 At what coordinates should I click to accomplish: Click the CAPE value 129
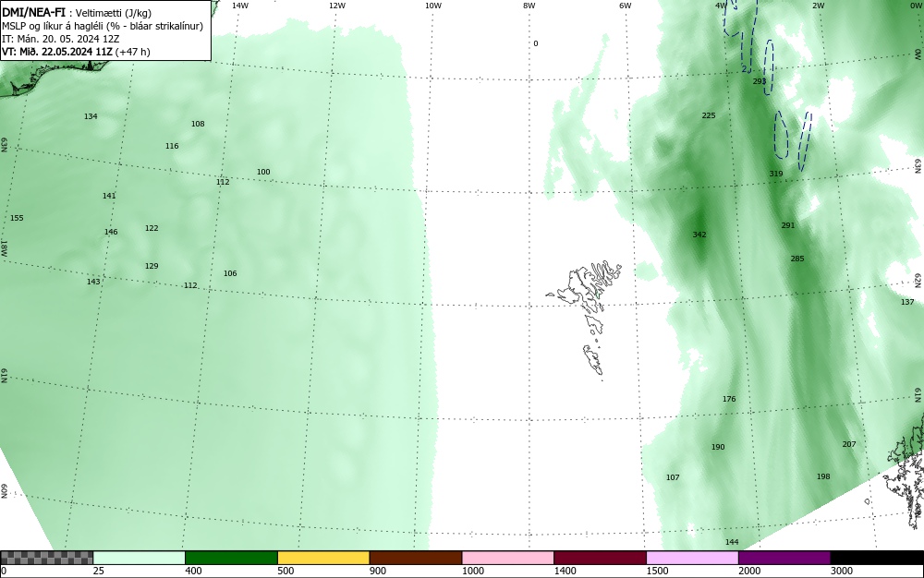[x=152, y=266]
